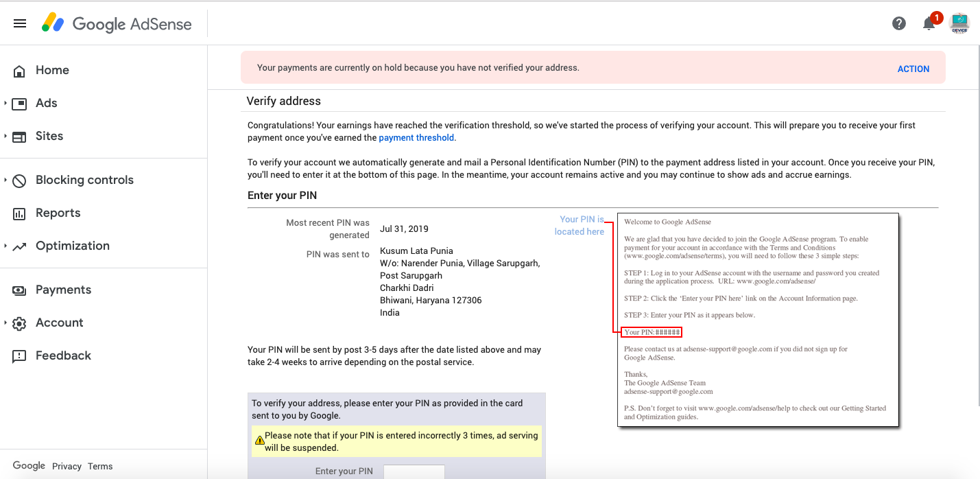Click the Feedback speech bubble icon
The height and width of the screenshot is (479, 980).
pyautogui.click(x=19, y=356)
